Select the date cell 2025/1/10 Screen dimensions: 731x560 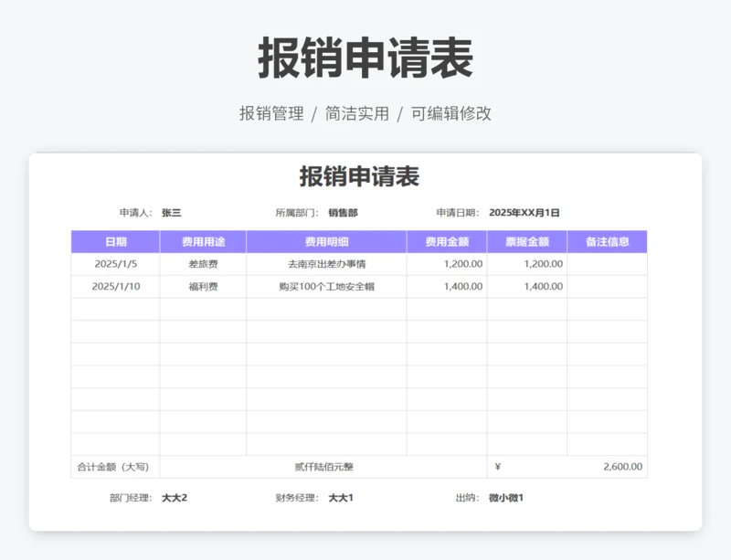pos(116,286)
